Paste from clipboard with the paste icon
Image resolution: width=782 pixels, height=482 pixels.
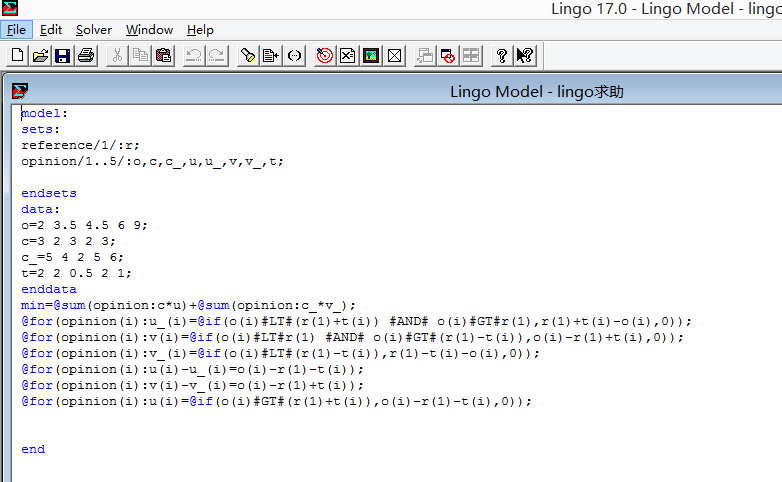[x=163, y=55]
